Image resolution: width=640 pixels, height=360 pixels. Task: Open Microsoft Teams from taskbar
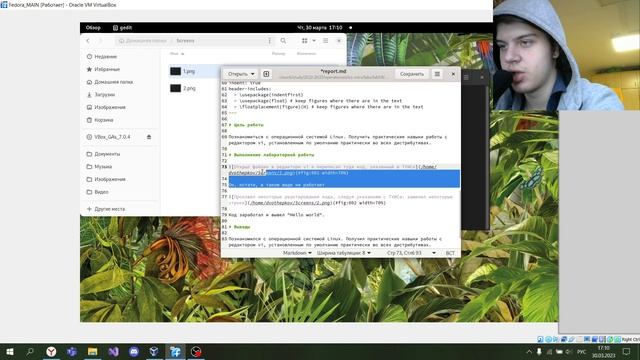point(72,351)
